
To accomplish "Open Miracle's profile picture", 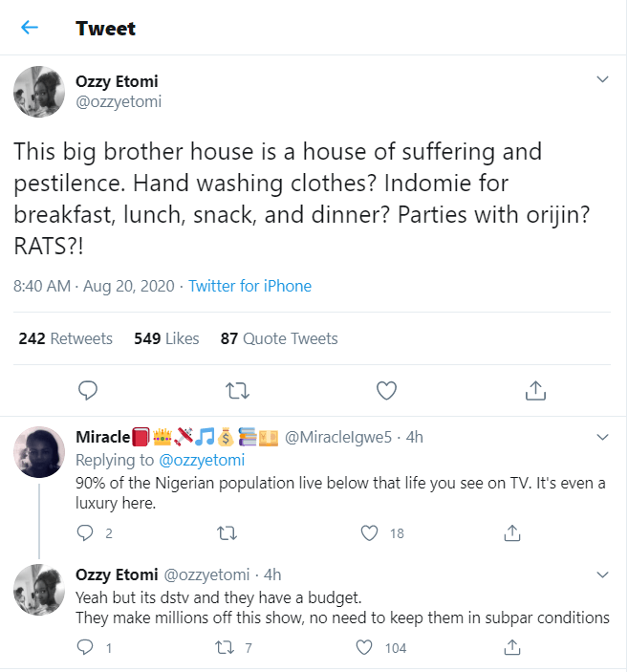I will coord(39,451).
